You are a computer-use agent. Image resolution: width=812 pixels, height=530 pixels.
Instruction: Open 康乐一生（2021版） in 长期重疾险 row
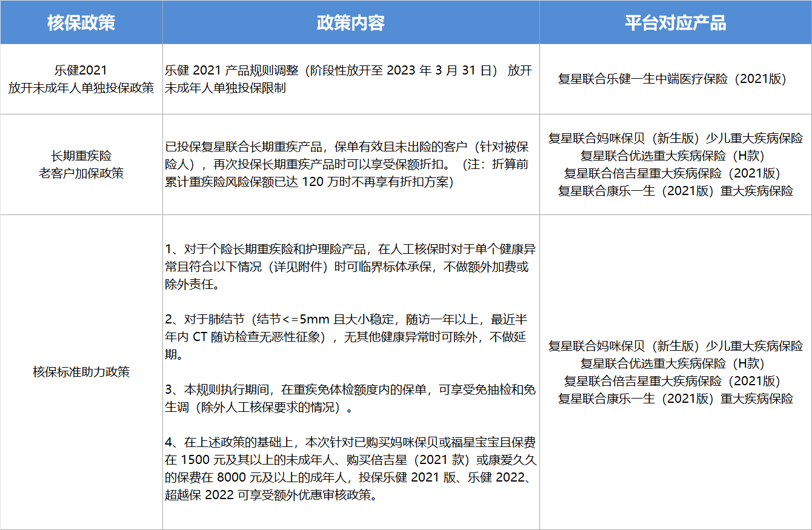[675, 191]
